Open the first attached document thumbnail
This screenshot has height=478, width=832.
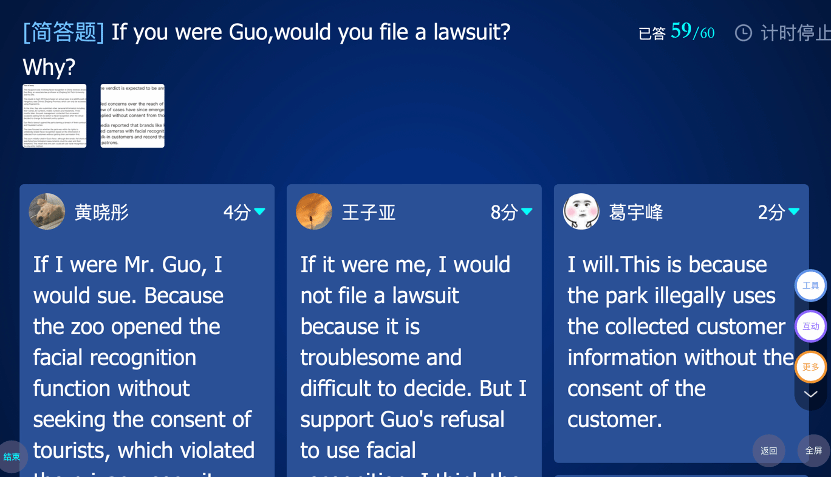[54, 116]
